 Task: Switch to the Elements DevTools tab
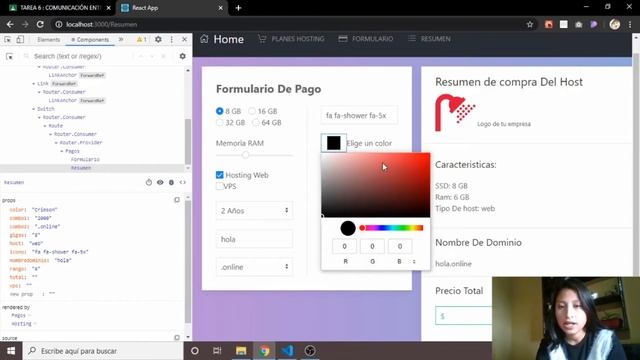[48, 40]
